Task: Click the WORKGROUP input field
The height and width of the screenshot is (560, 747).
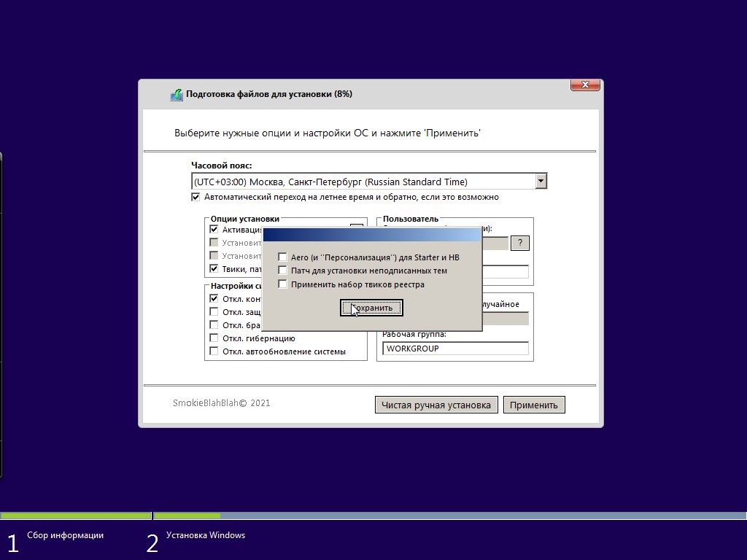Action: point(455,349)
